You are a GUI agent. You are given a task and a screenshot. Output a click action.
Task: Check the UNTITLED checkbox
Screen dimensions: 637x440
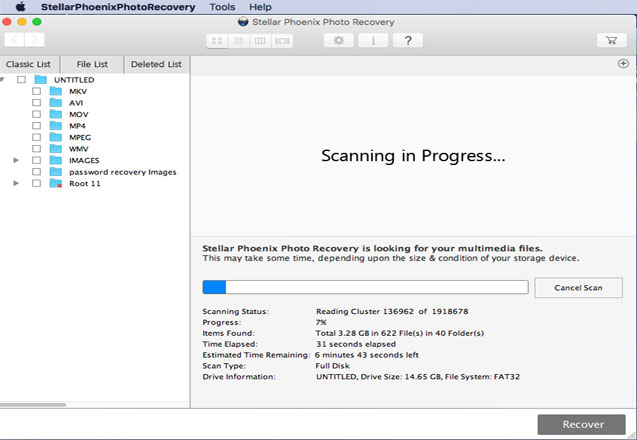[x=22, y=80]
